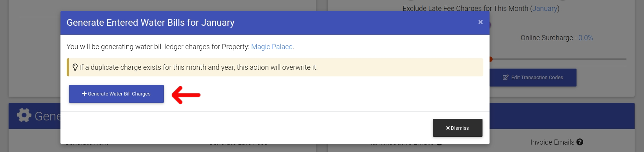
Task: Click the X icon inside Dismiss button
Action: pyautogui.click(x=448, y=128)
